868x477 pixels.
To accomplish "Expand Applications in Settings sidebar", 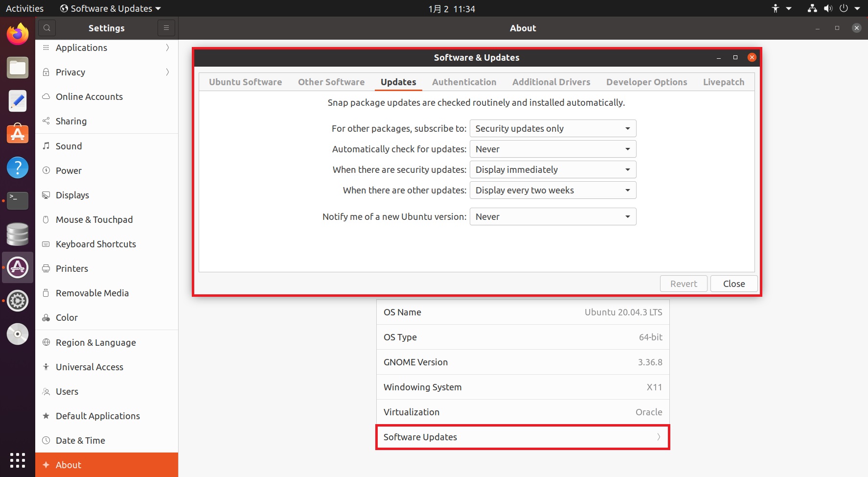I will click(107, 48).
